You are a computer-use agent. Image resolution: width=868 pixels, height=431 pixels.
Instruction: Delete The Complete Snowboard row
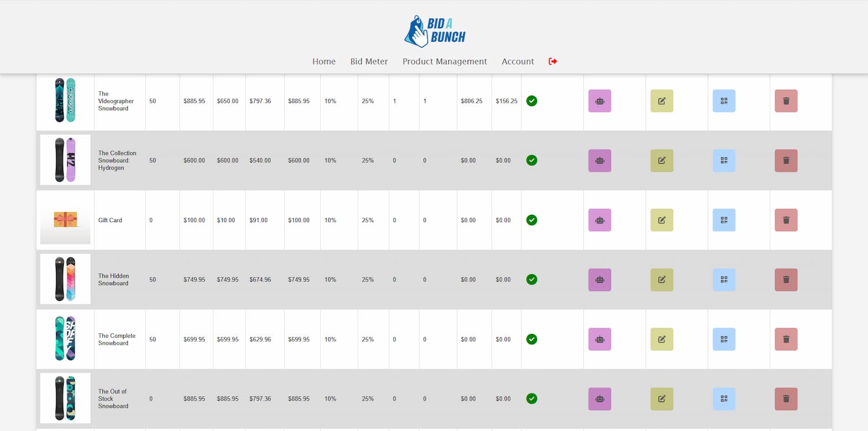click(786, 340)
